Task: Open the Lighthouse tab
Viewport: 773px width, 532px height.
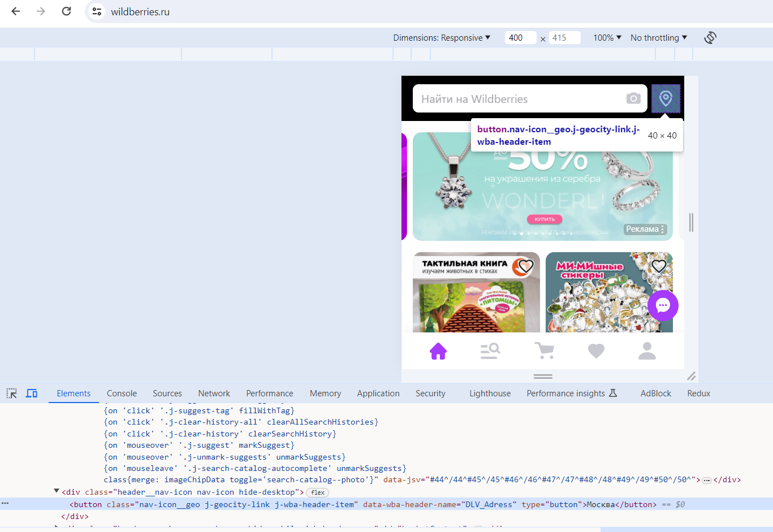Action: tap(490, 393)
